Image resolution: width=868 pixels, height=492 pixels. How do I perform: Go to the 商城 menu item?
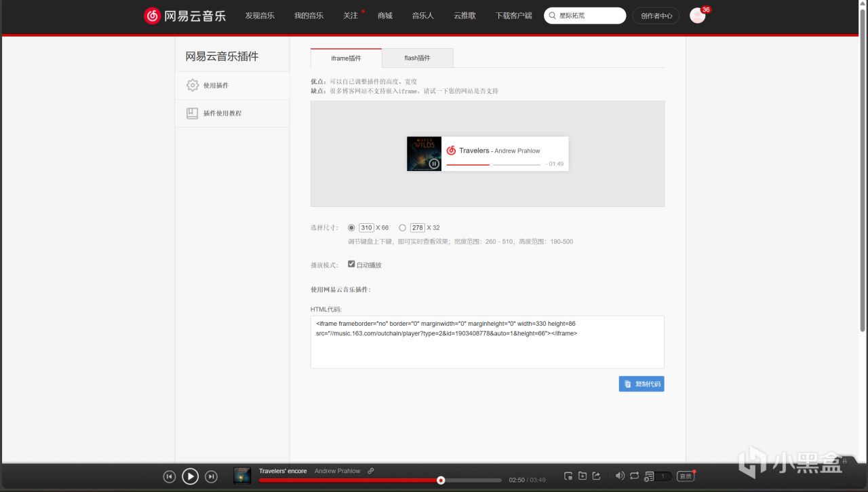pyautogui.click(x=385, y=16)
